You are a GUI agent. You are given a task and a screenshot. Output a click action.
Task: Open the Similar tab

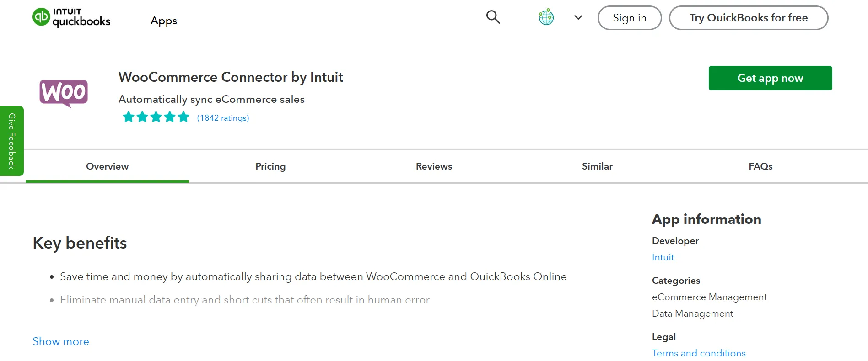pyautogui.click(x=597, y=166)
